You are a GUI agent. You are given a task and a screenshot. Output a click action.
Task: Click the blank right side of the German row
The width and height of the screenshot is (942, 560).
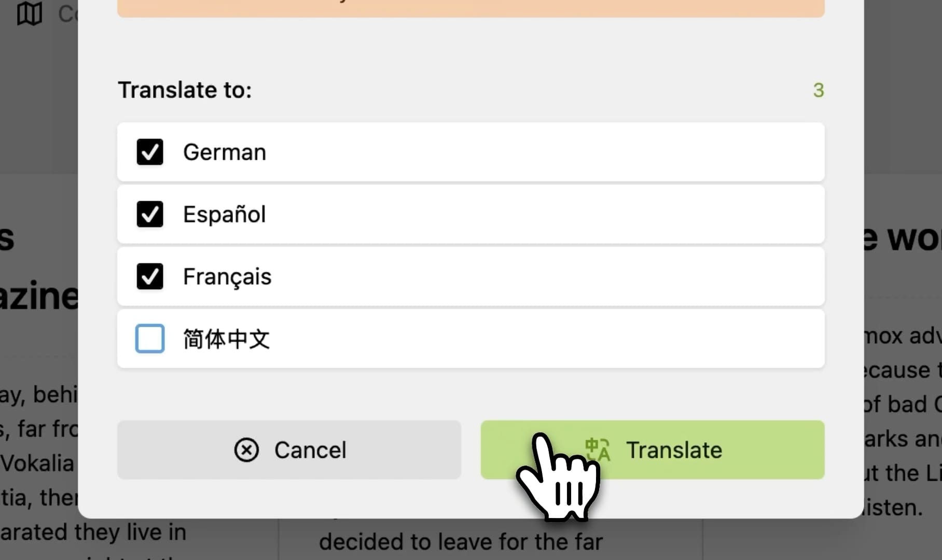(622, 152)
